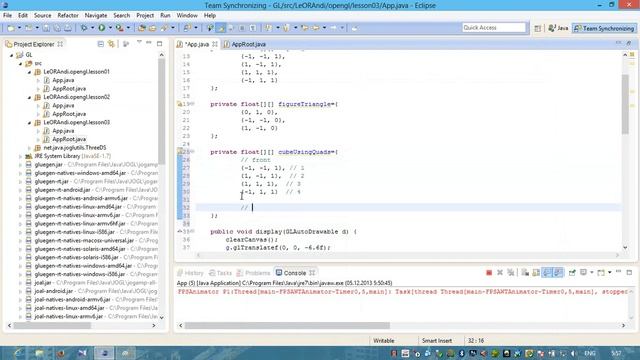The image size is (640, 360).
Task: Switch to the Java perspective
Action: [558, 28]
